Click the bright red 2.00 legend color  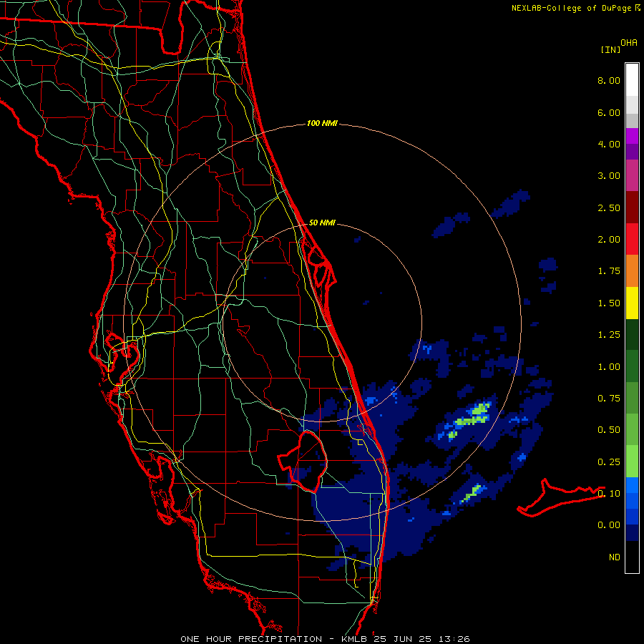pyautogui.click(x=632, y=239)
